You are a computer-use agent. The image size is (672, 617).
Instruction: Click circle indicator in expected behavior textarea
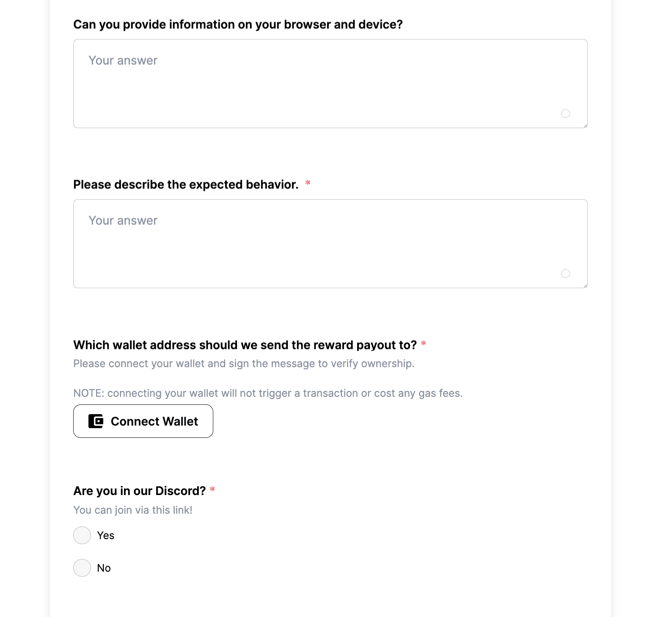[x=565, y=274]
